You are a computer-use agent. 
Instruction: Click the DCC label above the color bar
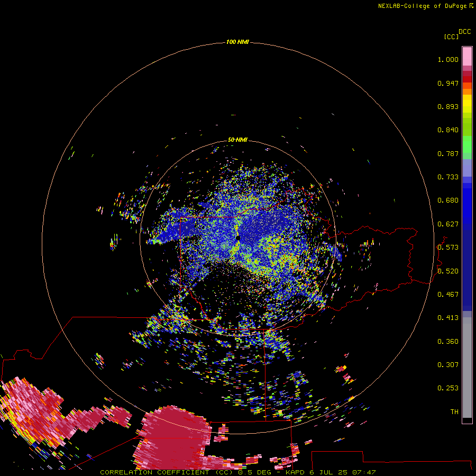tap(464, 32)
